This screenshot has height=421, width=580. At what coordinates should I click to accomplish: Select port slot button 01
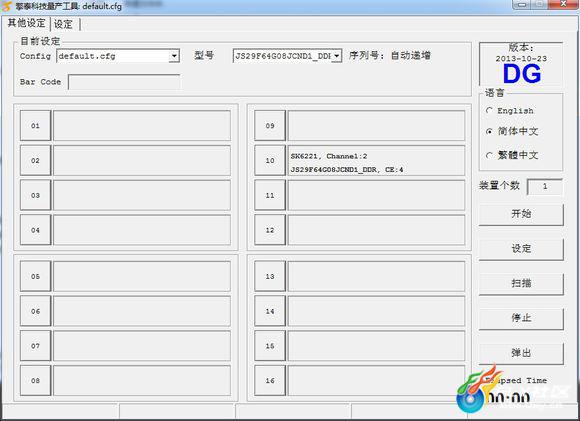35,126
